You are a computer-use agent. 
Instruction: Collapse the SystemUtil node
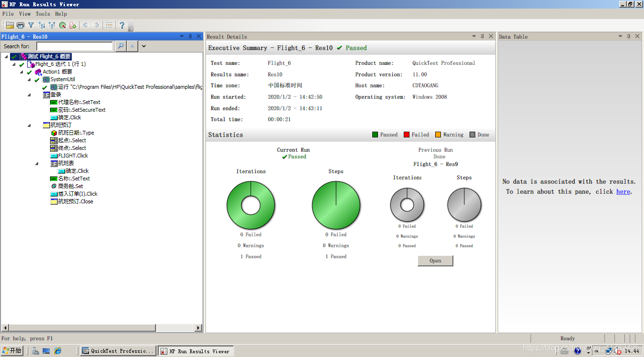29,79
